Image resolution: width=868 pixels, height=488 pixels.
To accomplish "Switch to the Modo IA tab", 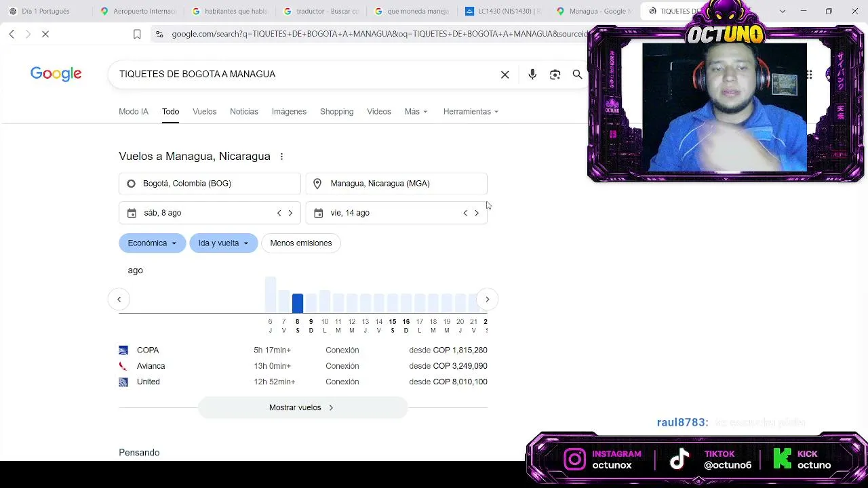I will [134, 112].
